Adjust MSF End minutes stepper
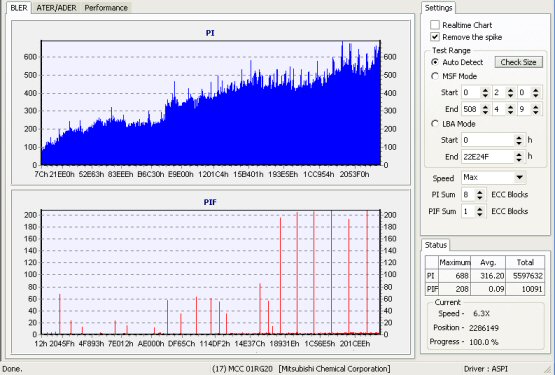 point(485,109)
